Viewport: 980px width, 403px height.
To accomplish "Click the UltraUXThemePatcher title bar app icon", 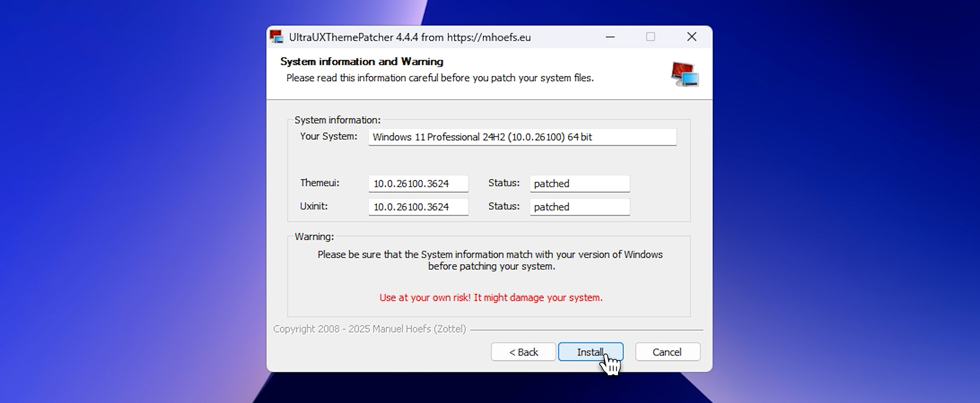I will [277, 37].
